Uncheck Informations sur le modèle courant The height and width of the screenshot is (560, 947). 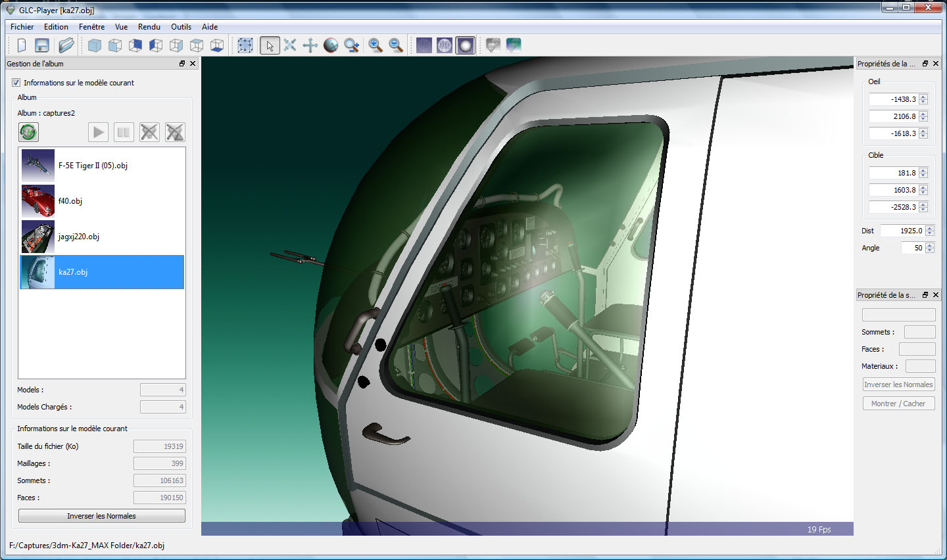click(x=16, y=83)
